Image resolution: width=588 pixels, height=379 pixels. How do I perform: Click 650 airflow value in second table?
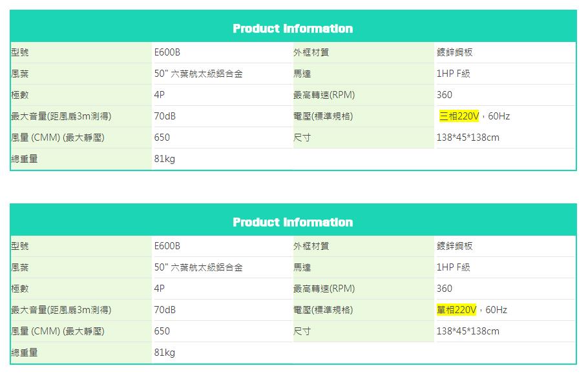click(162, 331)
